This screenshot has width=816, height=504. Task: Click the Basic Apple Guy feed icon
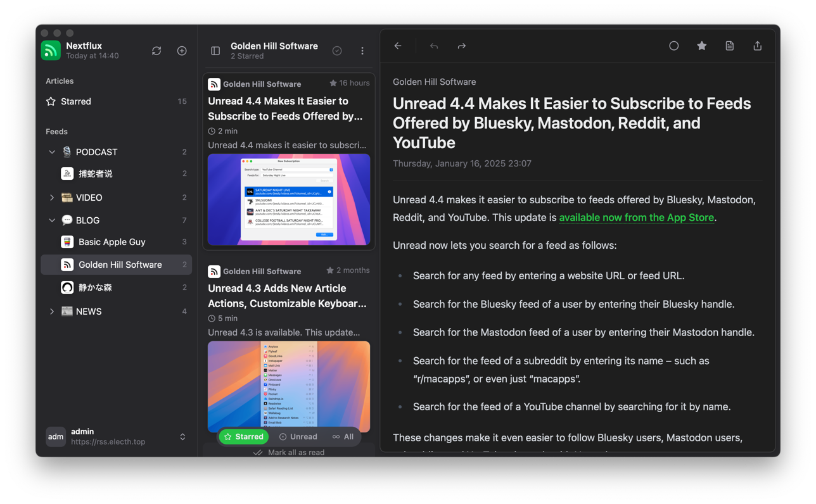tap(67, 242)
